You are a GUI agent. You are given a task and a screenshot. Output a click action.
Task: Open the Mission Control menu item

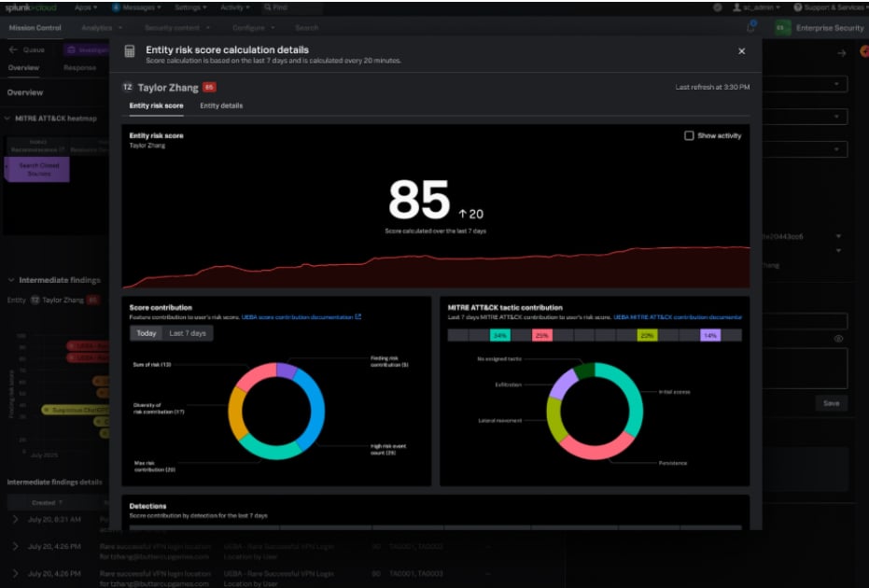[x=37, y=28]
